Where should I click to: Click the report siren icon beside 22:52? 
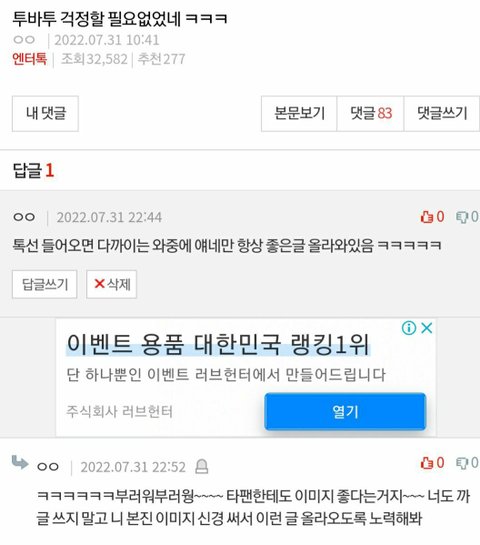point(201,466)
